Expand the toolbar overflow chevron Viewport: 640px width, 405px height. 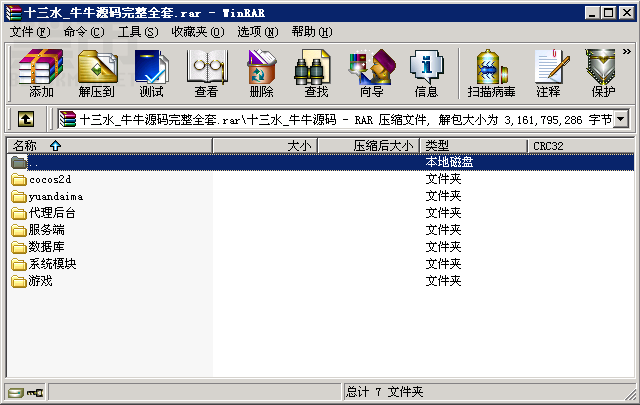tap(627, 51)
